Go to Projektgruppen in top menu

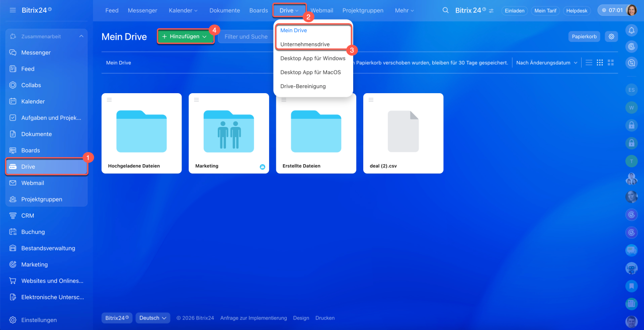363,10
